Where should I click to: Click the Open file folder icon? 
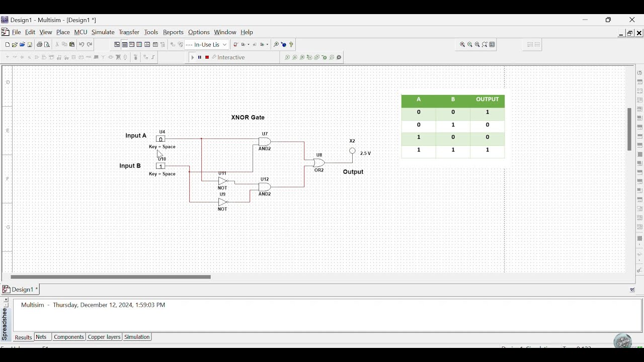pos(15,45)
